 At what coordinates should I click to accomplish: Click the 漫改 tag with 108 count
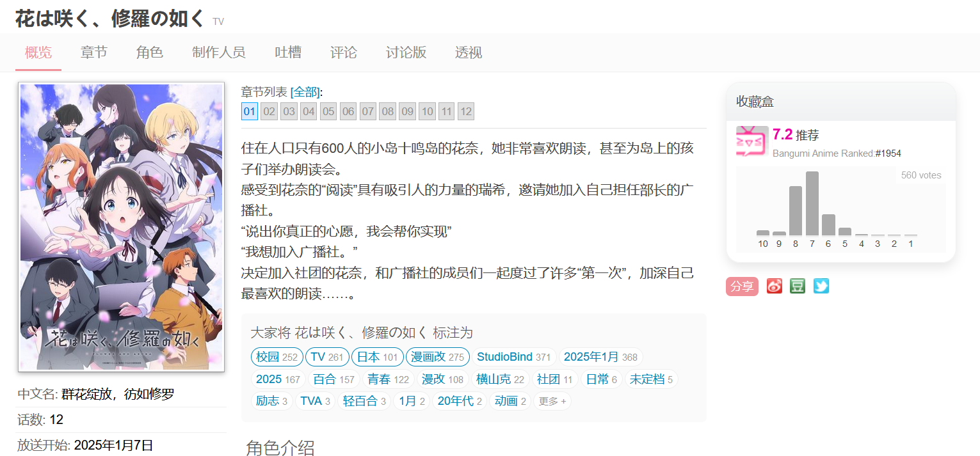pyautogui.click(x=443, y=379)
